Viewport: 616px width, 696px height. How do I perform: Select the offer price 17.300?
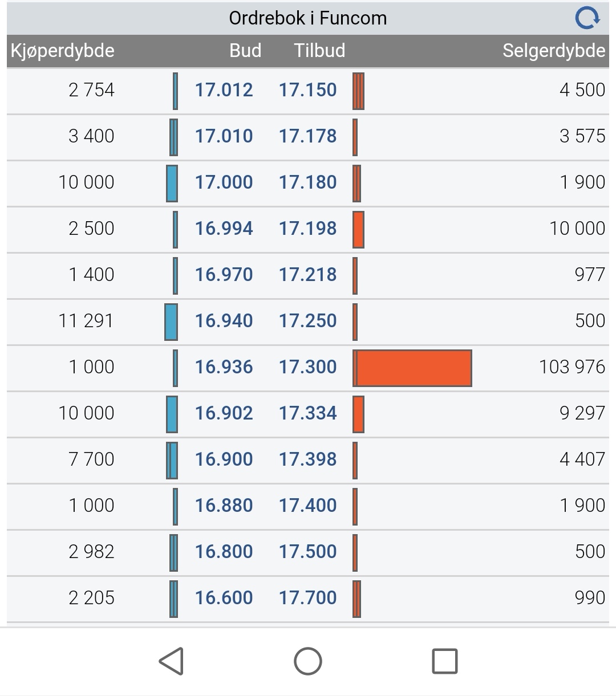tap(308, 367)
